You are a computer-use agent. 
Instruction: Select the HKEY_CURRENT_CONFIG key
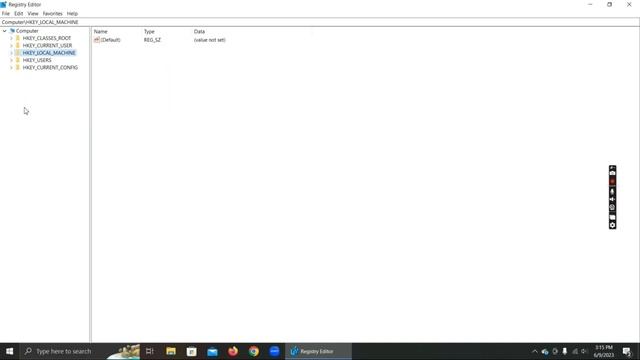pos(50,68)
